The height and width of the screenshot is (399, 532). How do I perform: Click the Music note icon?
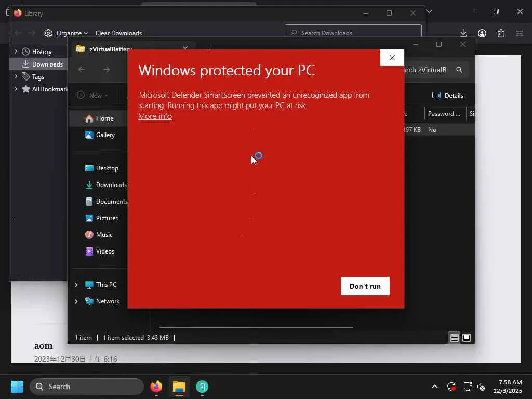coord(89,235)
